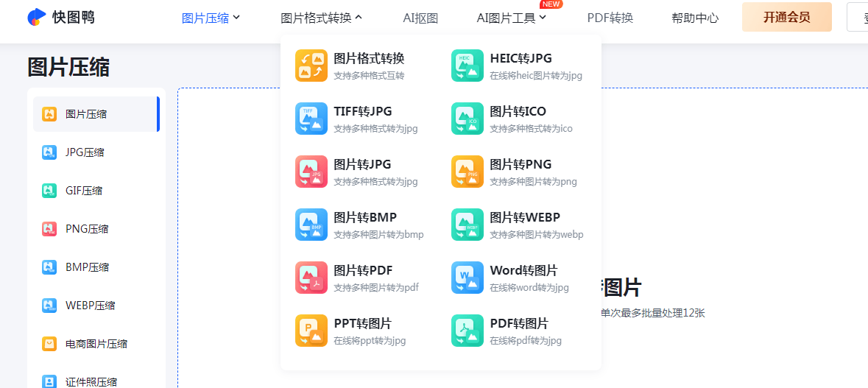The height and width of the screenshot is (388, 868).
Task: Click the BMP压缩 sidebar icon
Action: 49,267
